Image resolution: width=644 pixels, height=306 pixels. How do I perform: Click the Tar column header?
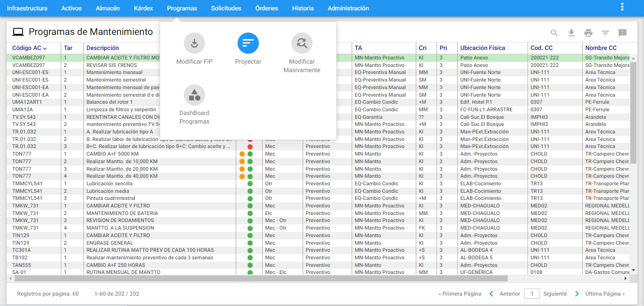pos(68,48)
